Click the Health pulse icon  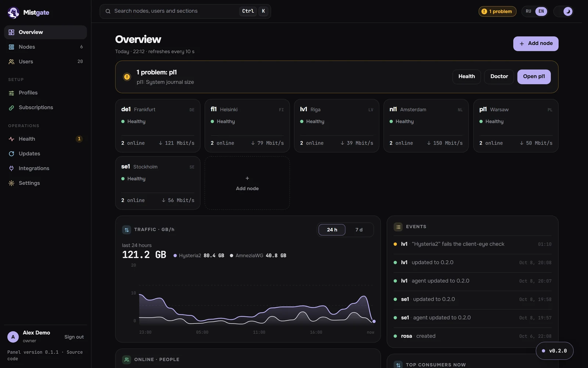coord(11,139)
